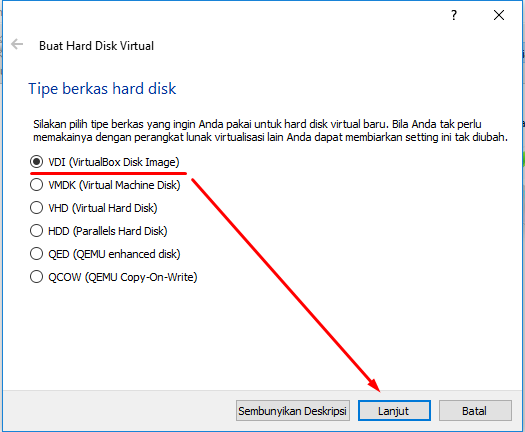525x432 pixels.
Task: Click the 'Virtual Machine Disk' label text
Action: (130, 185)
